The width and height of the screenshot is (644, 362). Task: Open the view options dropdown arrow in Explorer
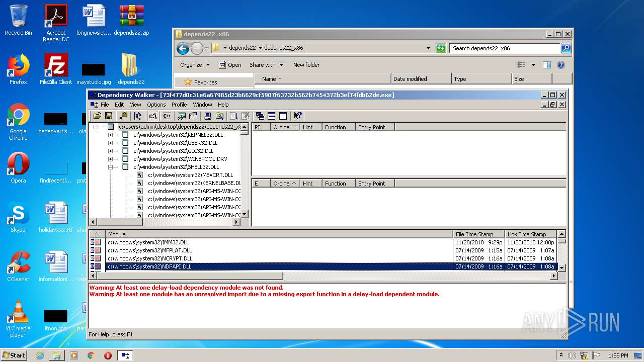point(533,65)
